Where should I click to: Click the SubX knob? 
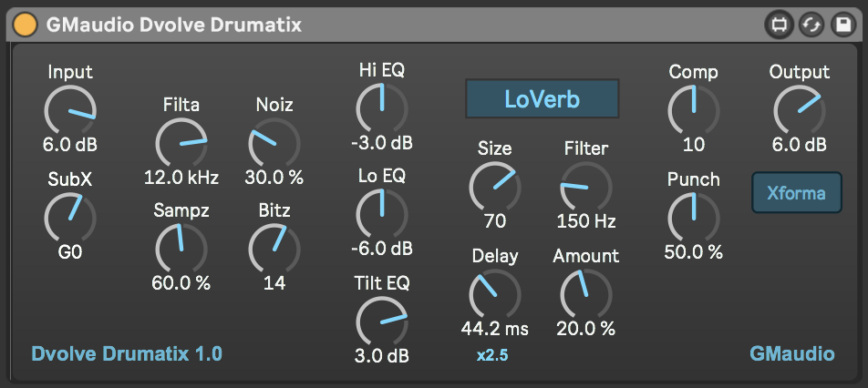tap(70, 217)
